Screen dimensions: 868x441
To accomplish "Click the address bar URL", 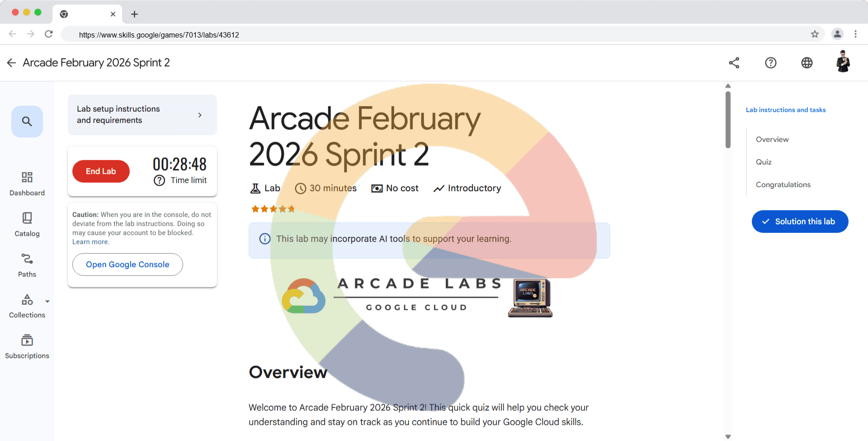I will coord(159,35).
